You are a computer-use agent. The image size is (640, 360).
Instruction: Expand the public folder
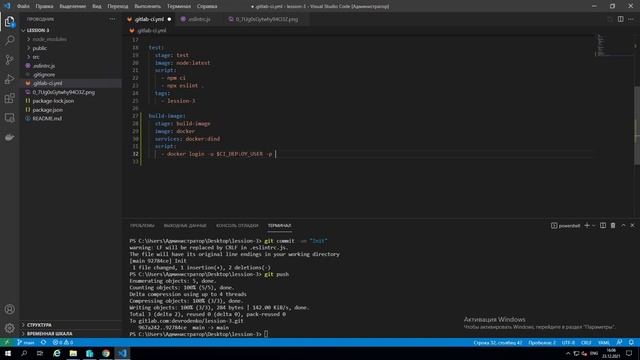click(40, 48)
